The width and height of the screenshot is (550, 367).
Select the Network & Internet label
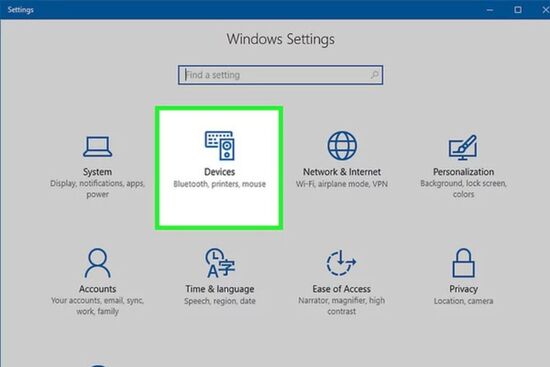point(342,172)
